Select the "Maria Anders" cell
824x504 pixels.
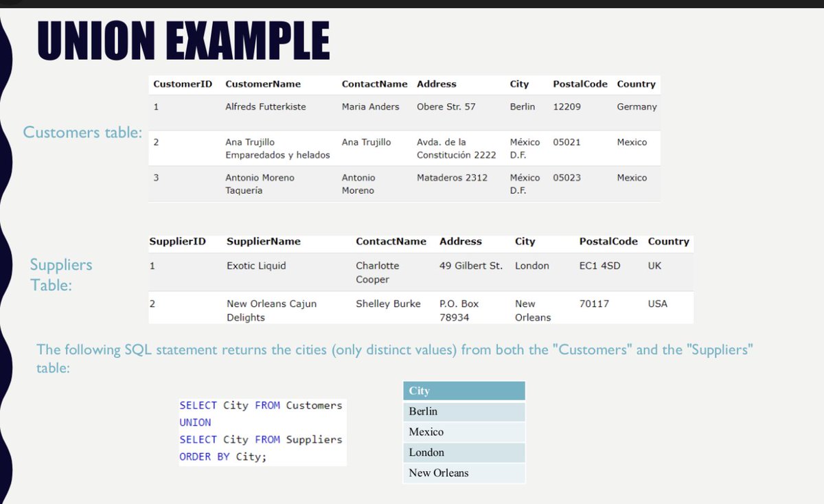370,106
